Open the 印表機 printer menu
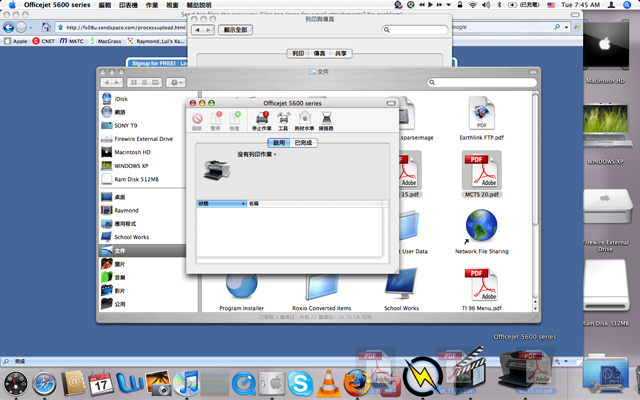Screen dimensions: 640x400 pyautogui.click(x=128, y=5)
